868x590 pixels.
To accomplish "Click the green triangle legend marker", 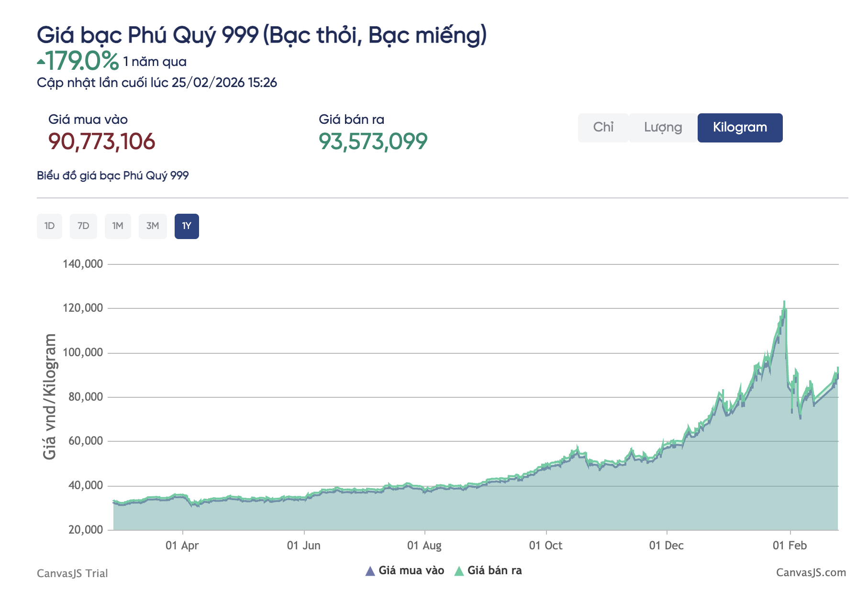I will (459, 571).
